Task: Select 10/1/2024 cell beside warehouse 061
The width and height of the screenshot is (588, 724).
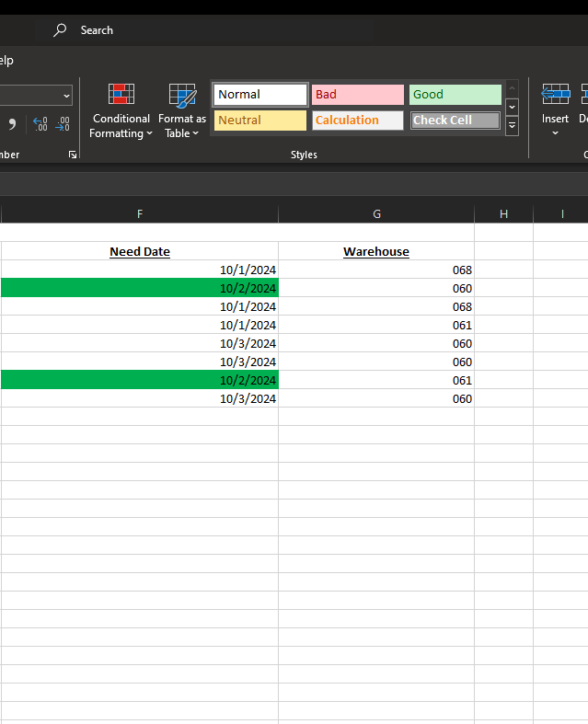Action: [140, 325]
